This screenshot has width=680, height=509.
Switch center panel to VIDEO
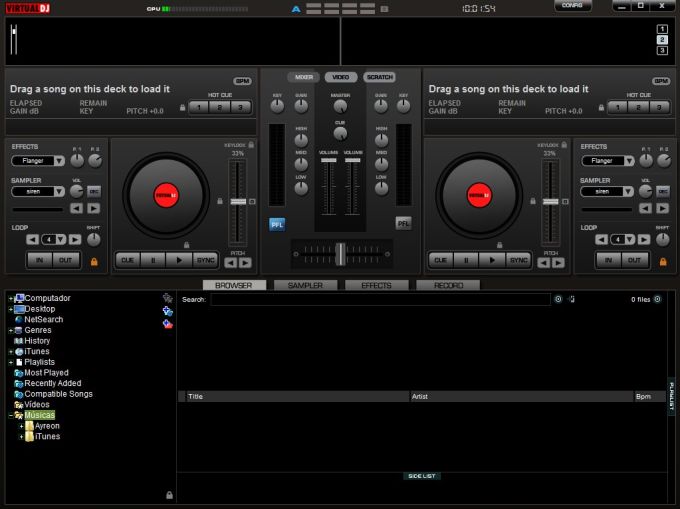click(340, 77)
